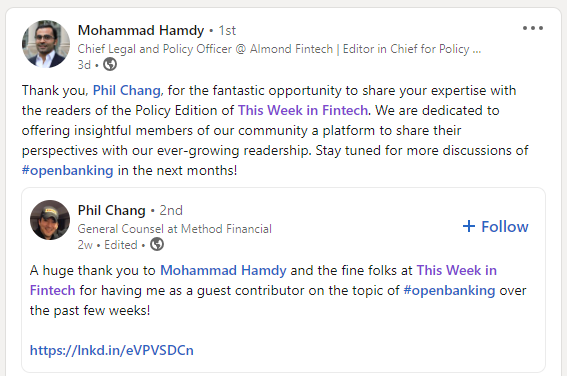Open Mohammad Hamdy author name at post top
The height and width of the screenshot is (376, 567).
point(141,30)
